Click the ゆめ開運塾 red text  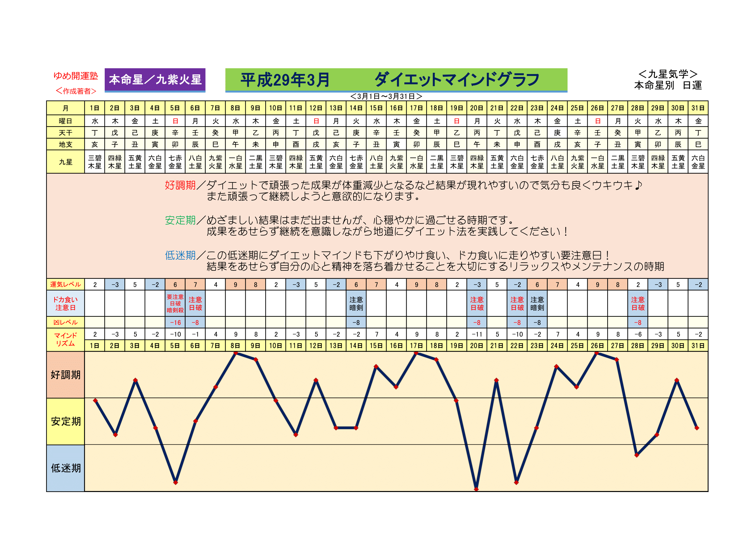(x=76, y=76)
